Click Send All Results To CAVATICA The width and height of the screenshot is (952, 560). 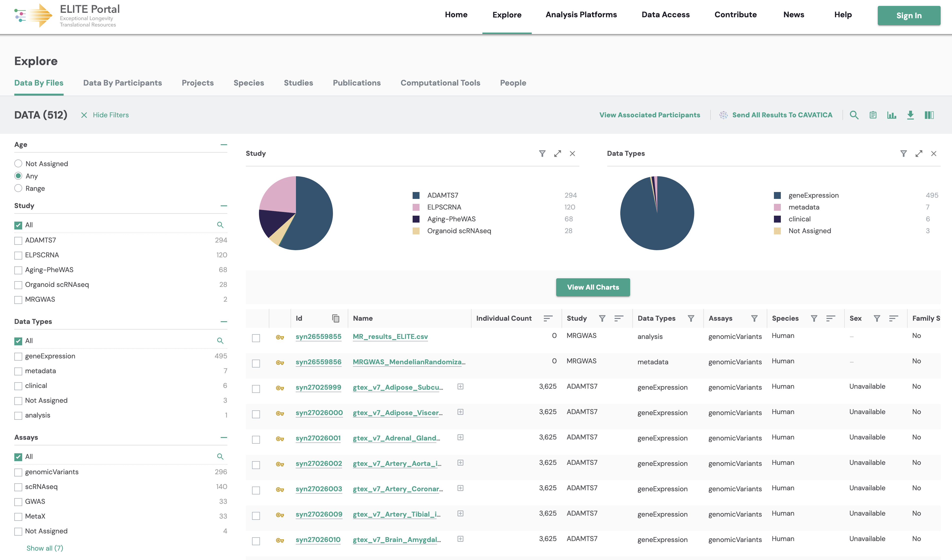776,115
